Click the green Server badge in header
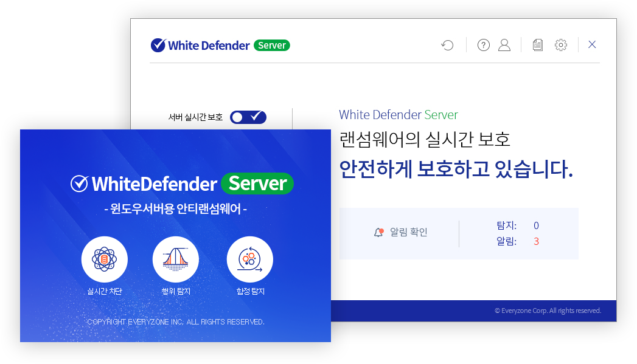 click(x=272, y=46)
